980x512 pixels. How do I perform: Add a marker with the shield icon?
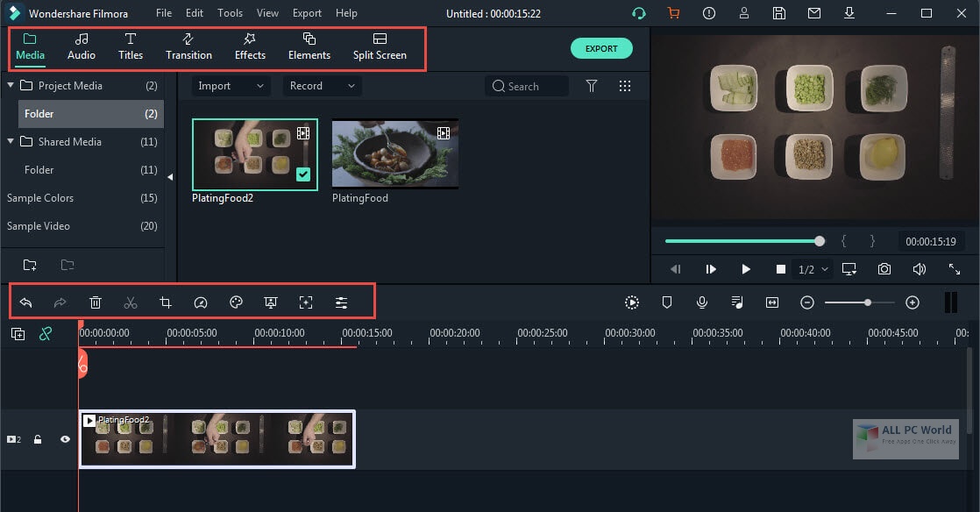pos(667,302)
